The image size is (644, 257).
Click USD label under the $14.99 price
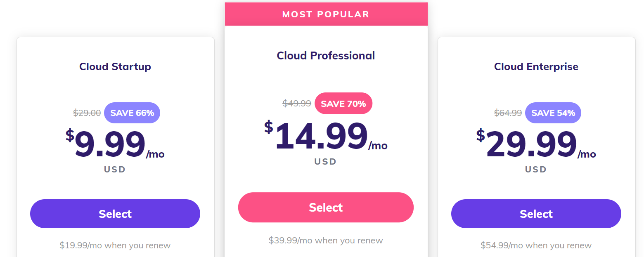pyautogui.click(x=326, y=162)
